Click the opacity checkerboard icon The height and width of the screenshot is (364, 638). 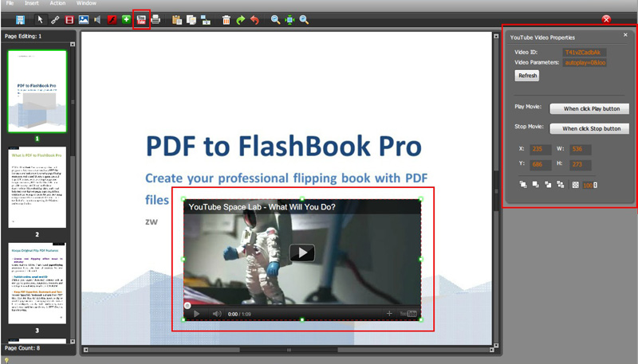(575, 185)
